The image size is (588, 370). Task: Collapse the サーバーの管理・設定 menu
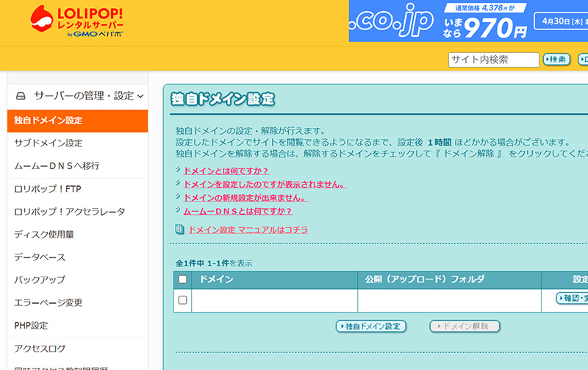coord(140,96)
